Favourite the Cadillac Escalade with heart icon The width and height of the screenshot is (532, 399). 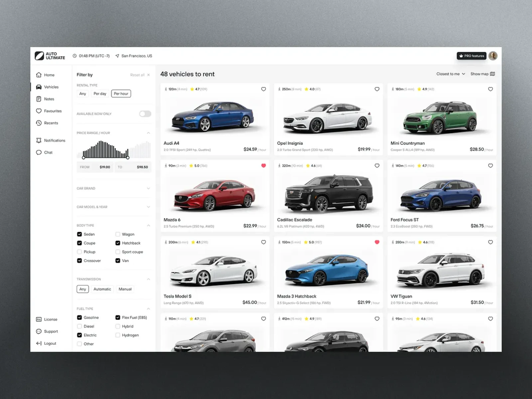[x=377, y=166]
